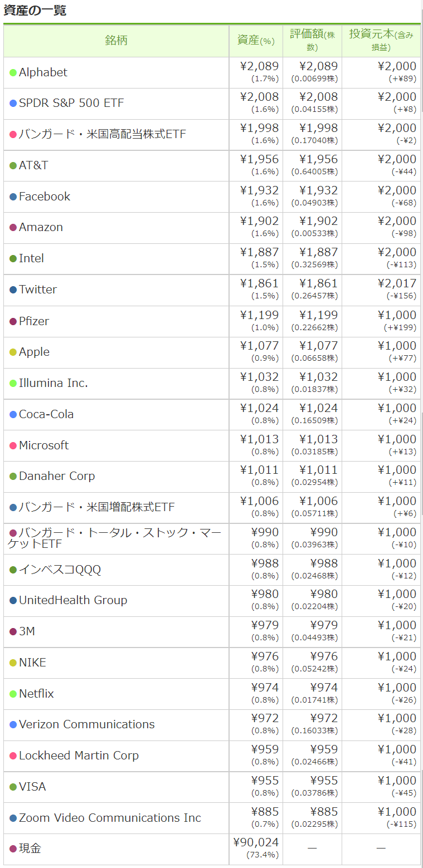The width and height of the screenshot is (423, 868).
Task: Click the 資産(%) column header
Action: pos(256,41)
